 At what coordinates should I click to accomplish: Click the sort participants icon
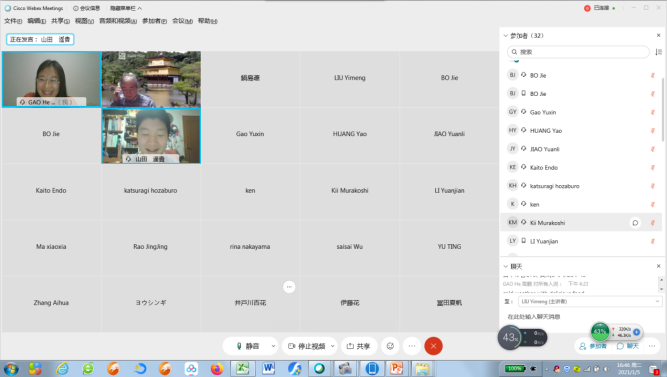658,52
